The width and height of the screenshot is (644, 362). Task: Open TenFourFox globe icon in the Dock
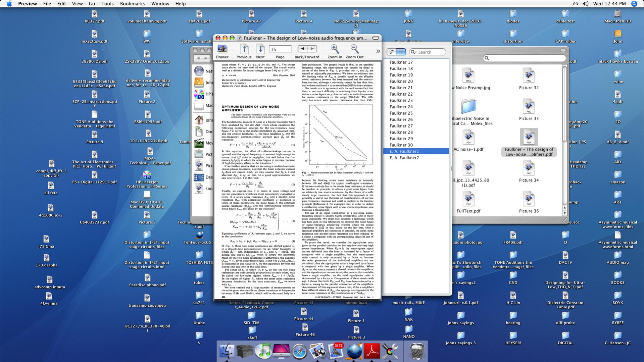click(x=354, y=351)
